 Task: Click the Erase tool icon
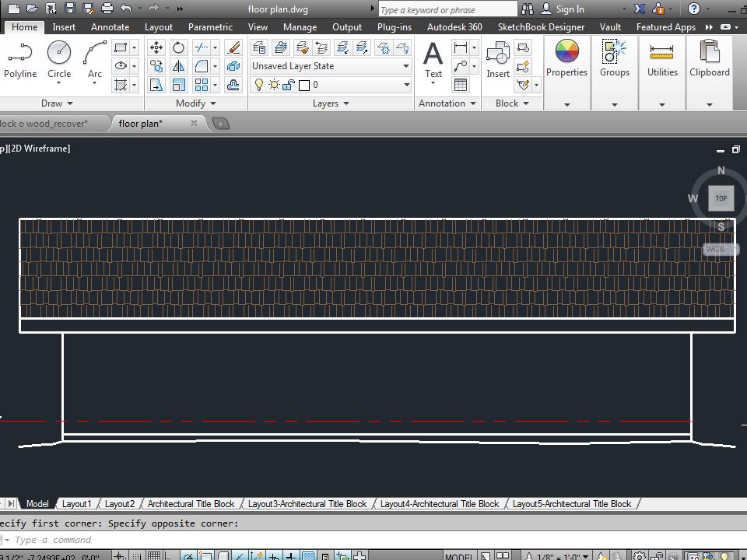coord(233,47)
